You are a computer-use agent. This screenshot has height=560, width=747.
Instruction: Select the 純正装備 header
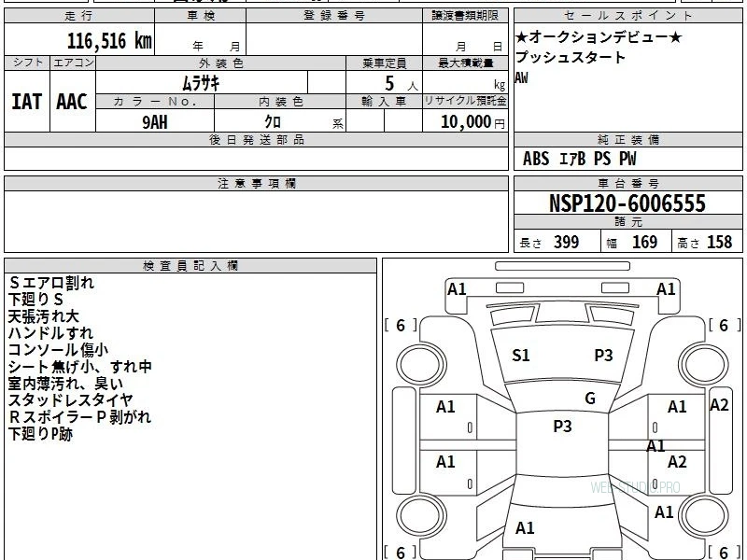click(627, 139)
